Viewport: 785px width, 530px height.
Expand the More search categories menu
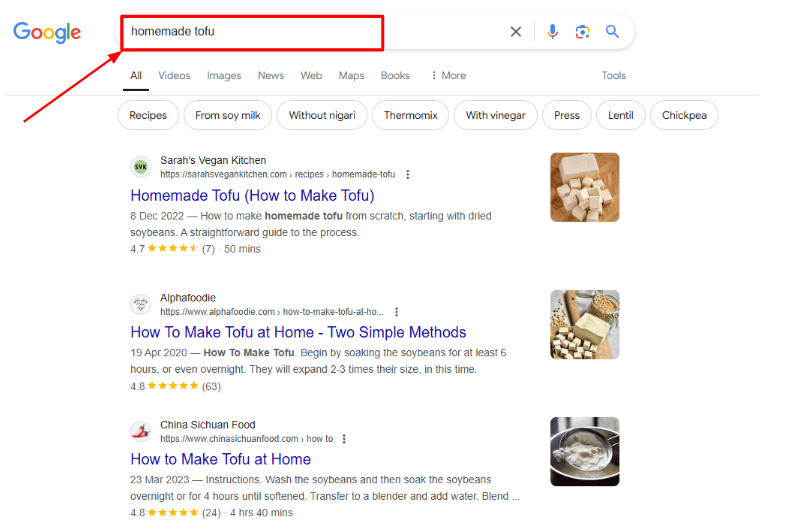448,76
